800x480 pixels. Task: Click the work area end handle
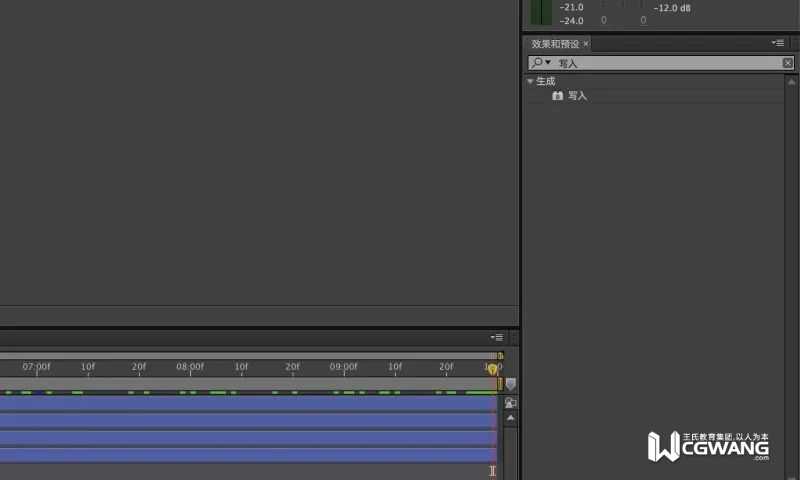click(x=500, y=384)
